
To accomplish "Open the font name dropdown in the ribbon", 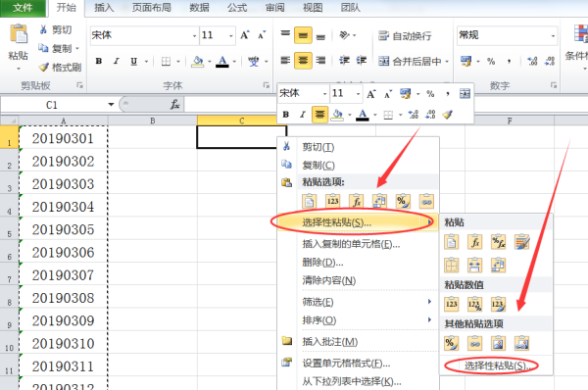I will pos(194,36).
